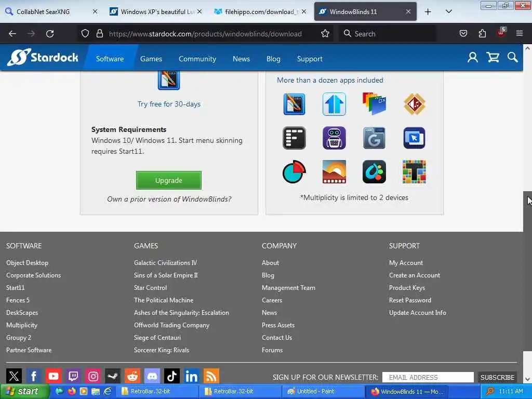Expand the list all tabs chevron
This screenshot has width=532, height=399.
[448, 11]
